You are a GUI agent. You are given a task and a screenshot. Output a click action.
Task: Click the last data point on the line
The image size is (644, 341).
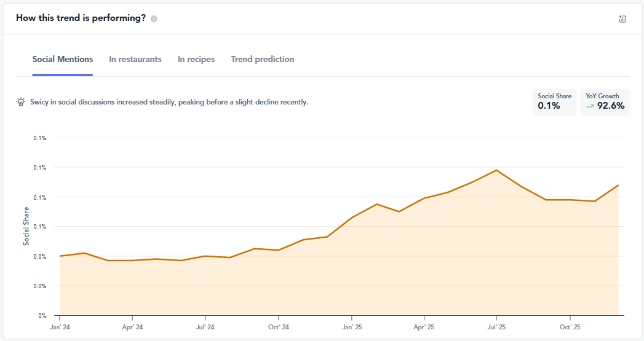click(x=618, y=185)
